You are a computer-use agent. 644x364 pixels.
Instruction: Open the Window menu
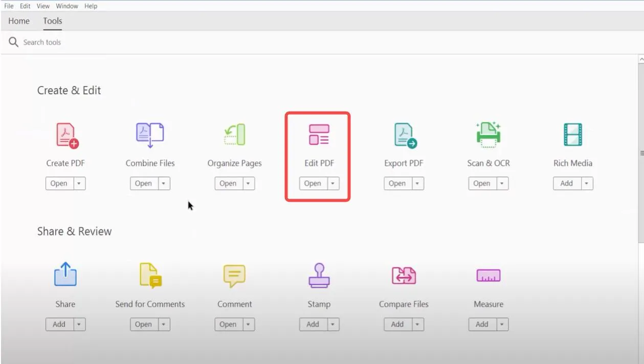click(x=66, y=6)
